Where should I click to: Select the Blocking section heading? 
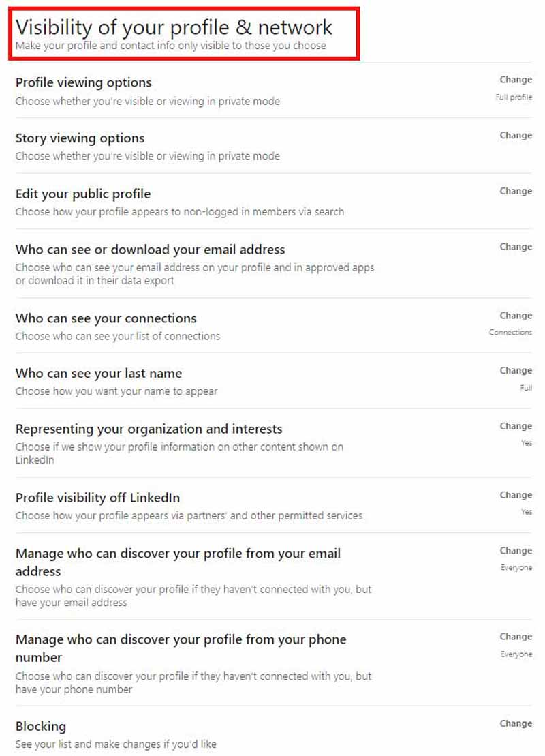[41, 726]
